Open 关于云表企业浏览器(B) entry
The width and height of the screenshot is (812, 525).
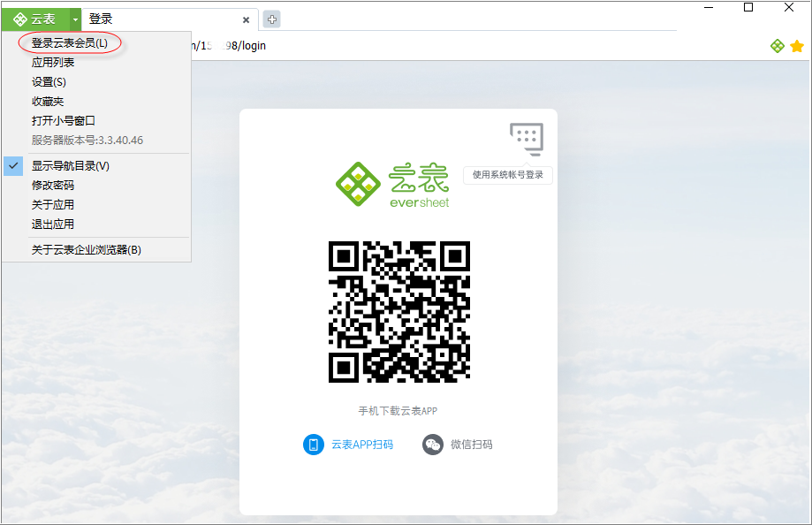coord(86,250)
